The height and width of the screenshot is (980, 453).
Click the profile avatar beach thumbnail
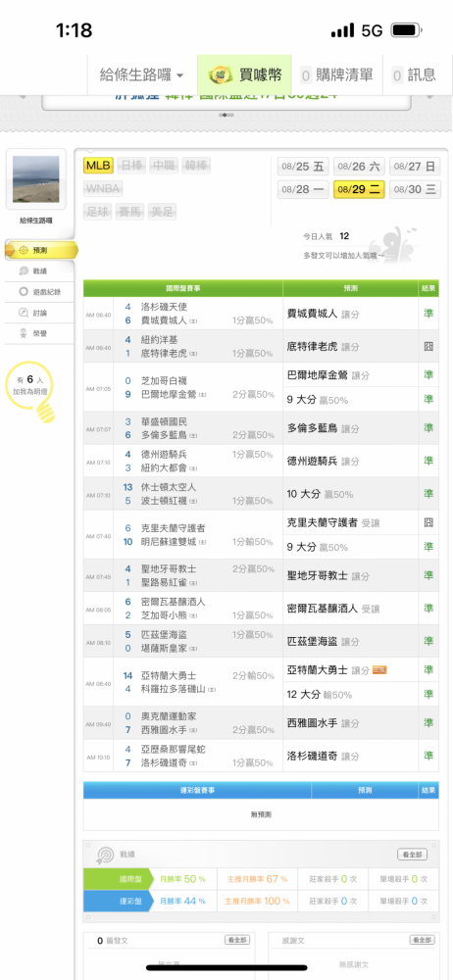[x=35, y=179]
